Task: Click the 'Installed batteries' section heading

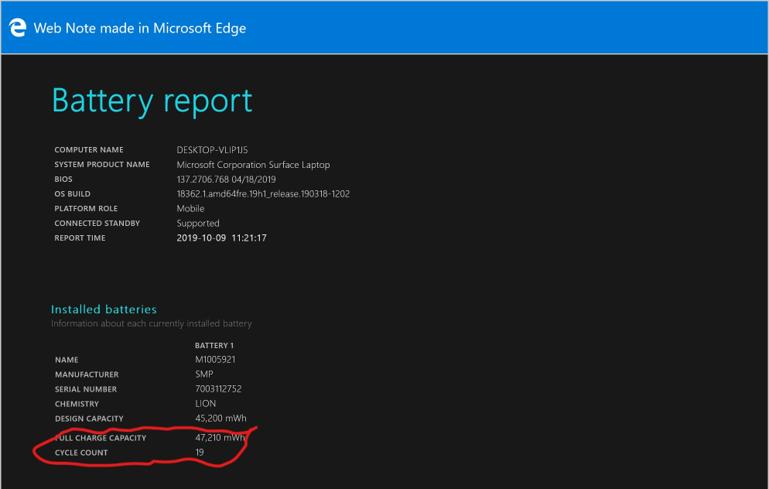Action: coord(104,309)
